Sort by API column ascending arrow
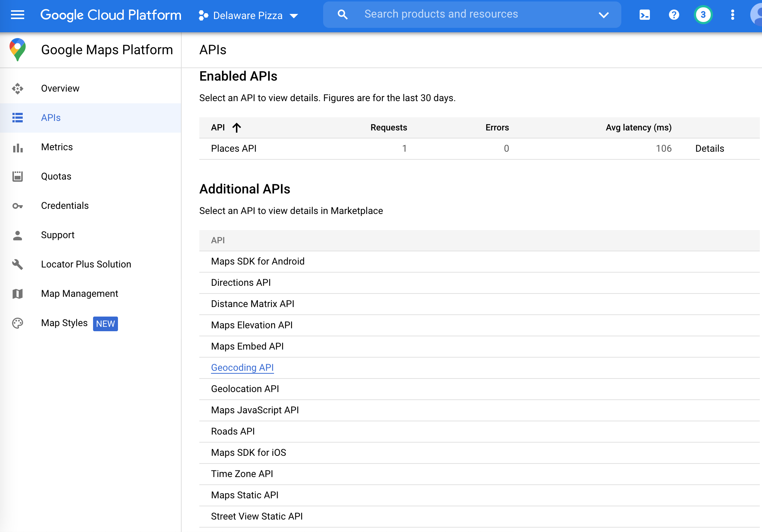The width and height of the screenshot is (762, 532). click(x=237, y=128)
